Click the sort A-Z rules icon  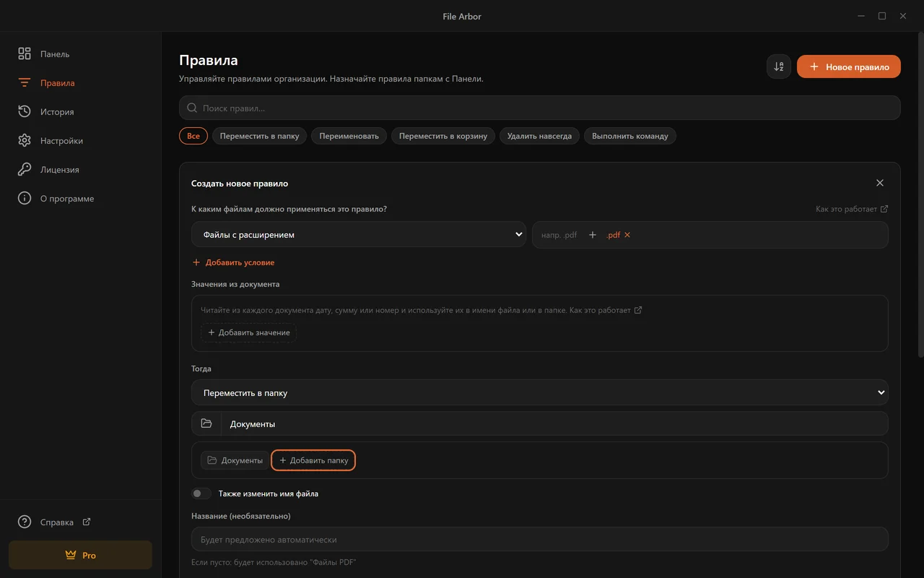click(x=779, y=66)
